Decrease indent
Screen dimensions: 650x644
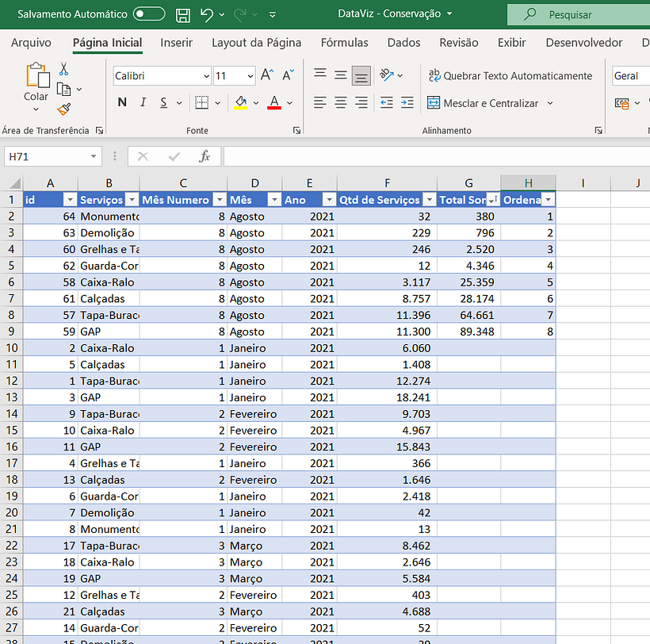click(x=386, y=102)
